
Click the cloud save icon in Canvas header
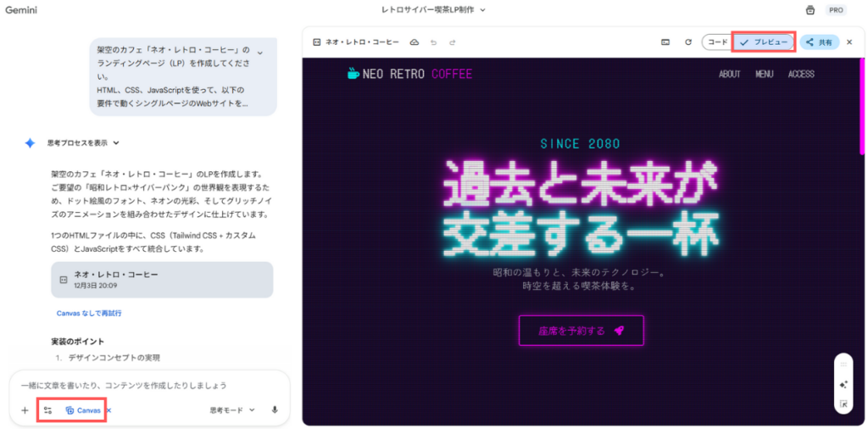(x=414, y=42)
